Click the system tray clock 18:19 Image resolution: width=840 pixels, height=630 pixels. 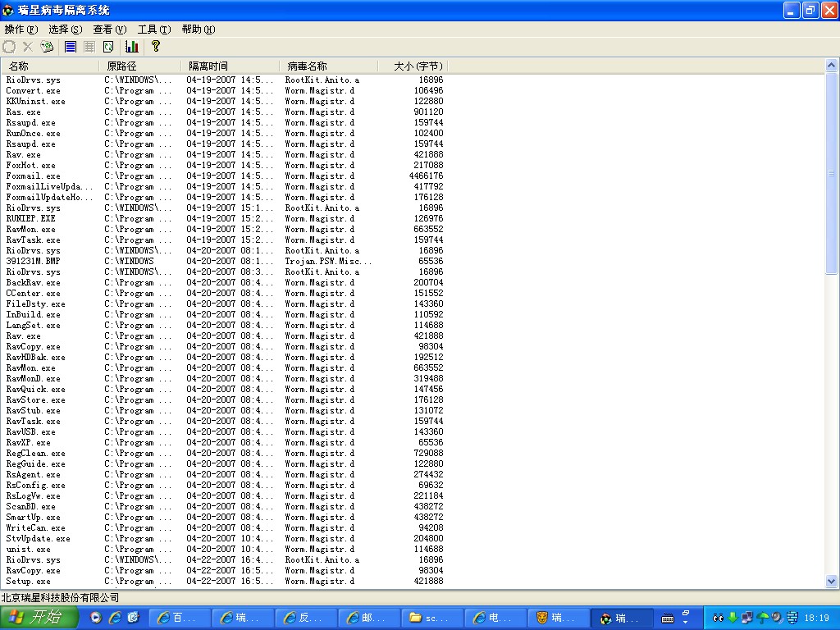(x=816, y=619)
